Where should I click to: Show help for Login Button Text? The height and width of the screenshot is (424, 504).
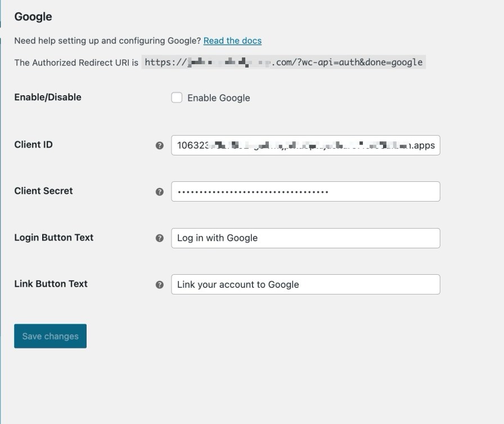point(160,238)
